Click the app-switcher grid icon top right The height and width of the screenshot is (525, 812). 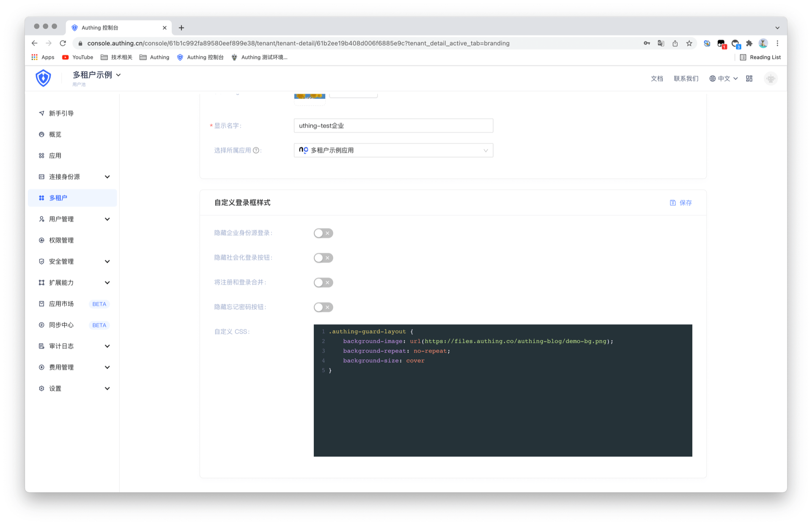pos(749,78)
